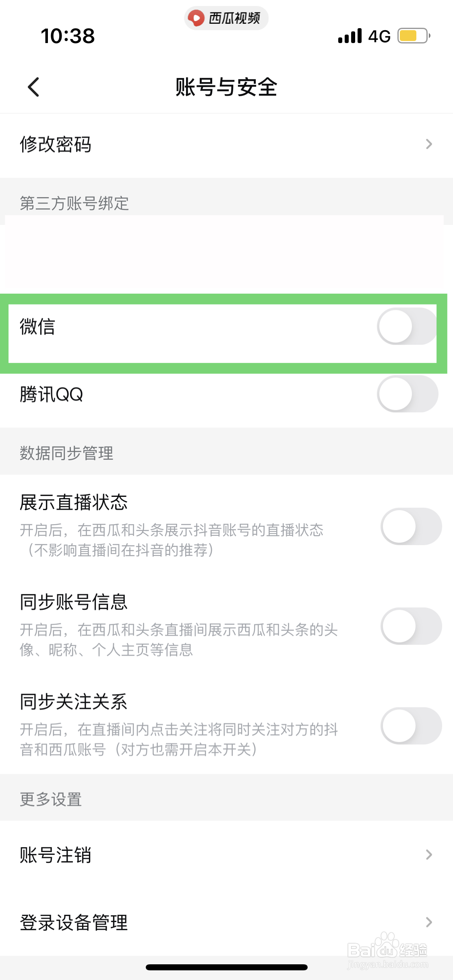
Task: Tap the battery status icon
Action: click(x=413, y=36)
